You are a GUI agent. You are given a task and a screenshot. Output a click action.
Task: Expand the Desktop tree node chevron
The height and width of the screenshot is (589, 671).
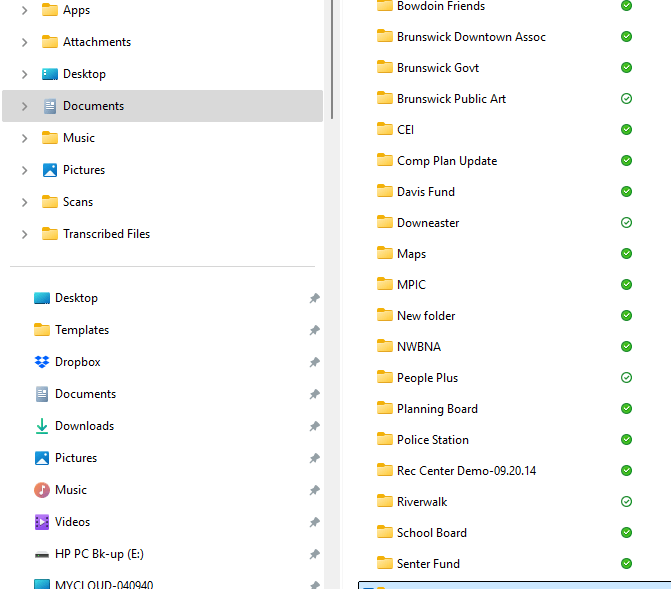24,74
